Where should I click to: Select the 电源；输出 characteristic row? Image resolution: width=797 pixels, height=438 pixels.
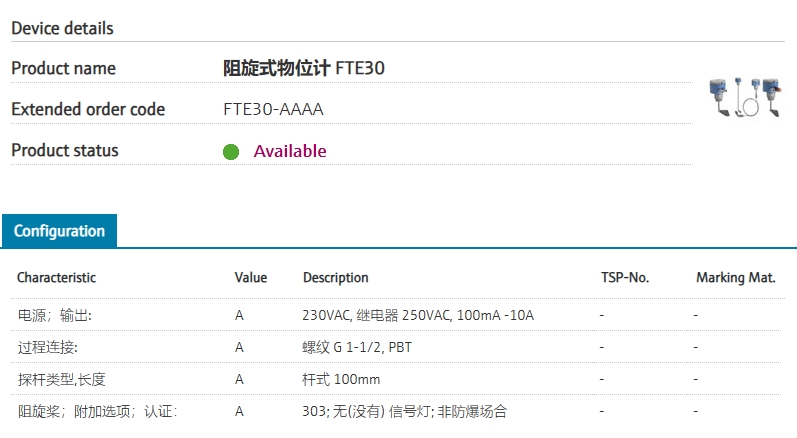[x=54, y=315]
